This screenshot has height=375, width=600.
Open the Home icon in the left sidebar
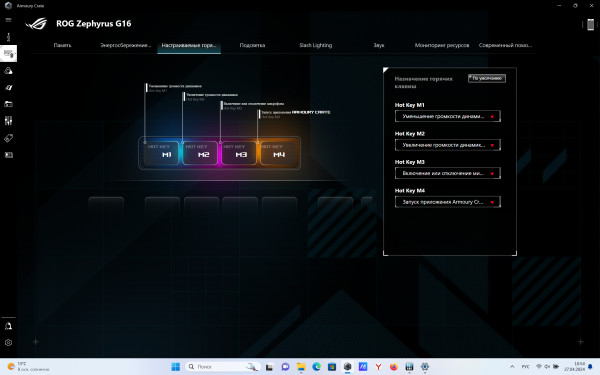(x=8, y=37)
